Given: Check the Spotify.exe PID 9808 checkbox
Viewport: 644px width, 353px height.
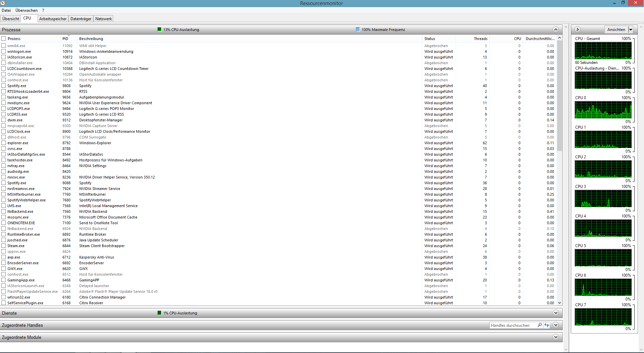Looking at the screenshot, I should [x=4, y=86].
